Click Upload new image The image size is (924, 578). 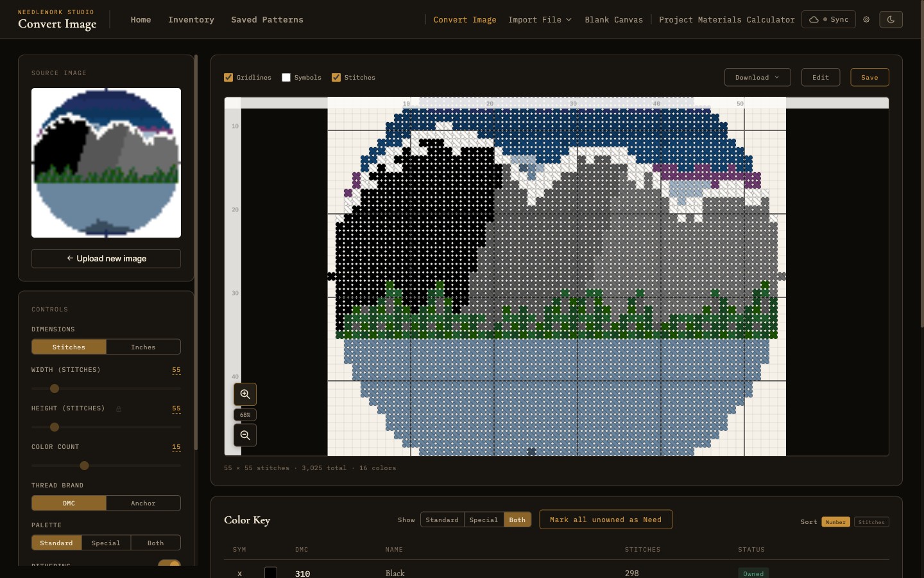tap(106, 258)
